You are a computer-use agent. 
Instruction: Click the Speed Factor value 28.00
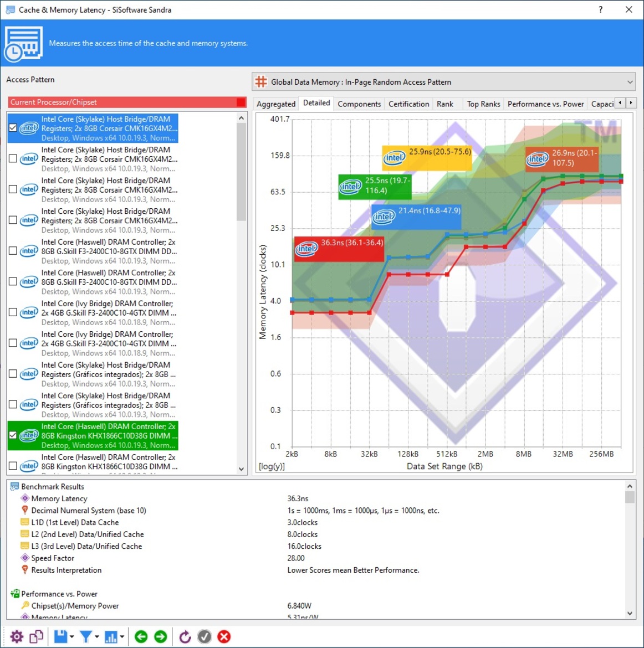(296, 558)
